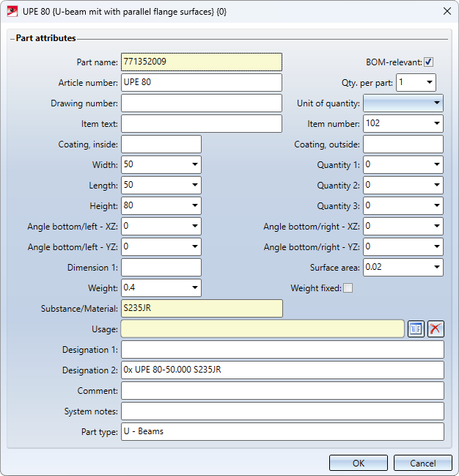The image size is (459, 476).
Task: Click the Part type field U - Beams
Action: click(x=282, y=432)
